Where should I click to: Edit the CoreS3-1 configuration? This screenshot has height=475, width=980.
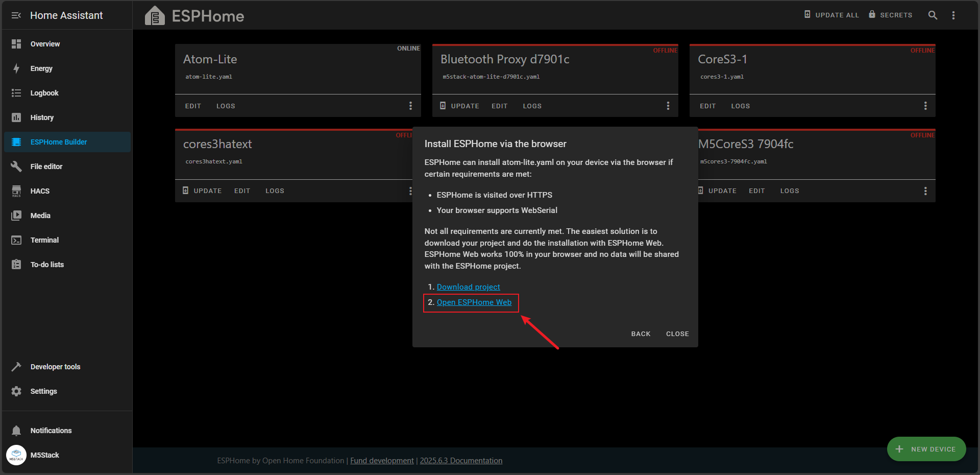(707, 106)
